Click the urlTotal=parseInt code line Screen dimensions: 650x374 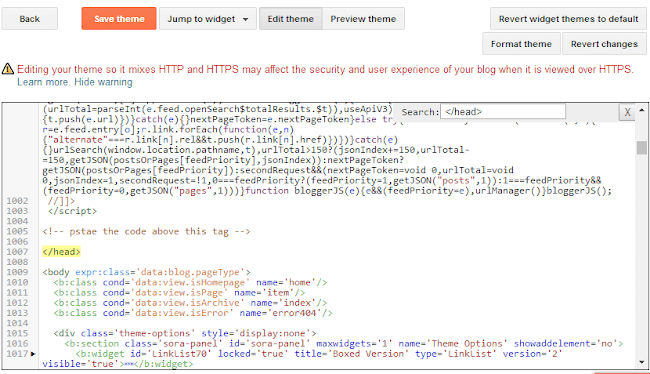pos(217,109)
